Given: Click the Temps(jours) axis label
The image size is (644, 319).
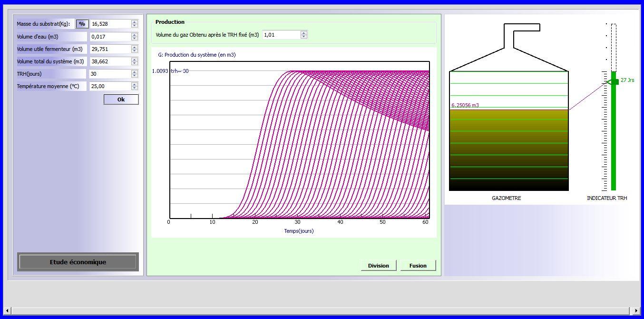Looking at the screenshot, I should coord(299,231).
